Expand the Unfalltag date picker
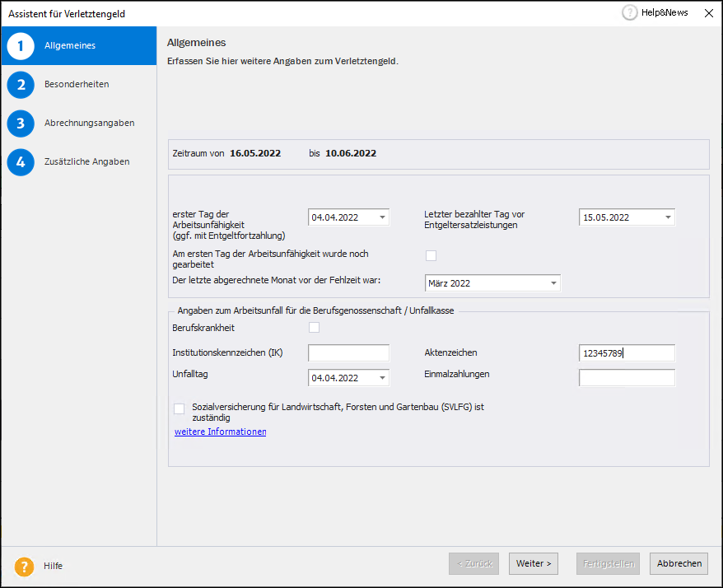 383,378
